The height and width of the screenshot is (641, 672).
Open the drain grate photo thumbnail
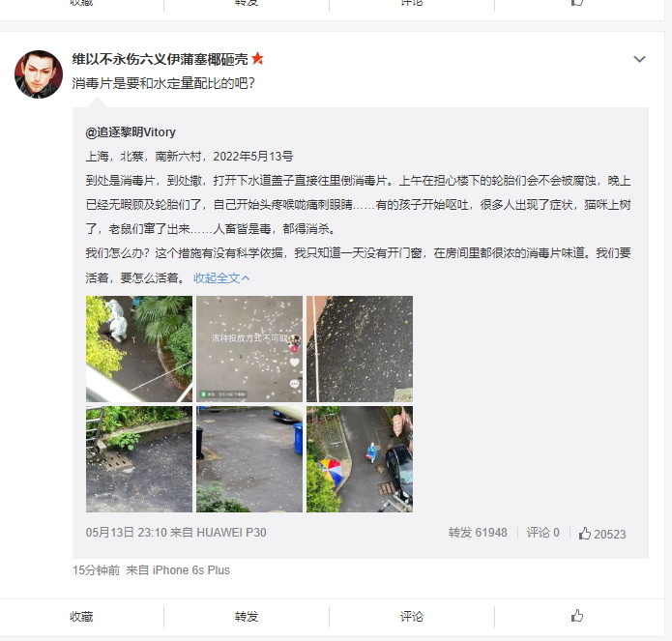tap(139, 459)
